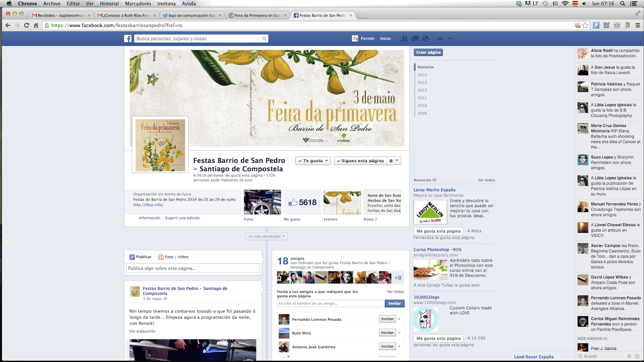The width and height of the screenshot is (644, 362).
Task: Dismiss Antonio José Gutiérrez invite suggestion
Action: click(x=399, y=346)
